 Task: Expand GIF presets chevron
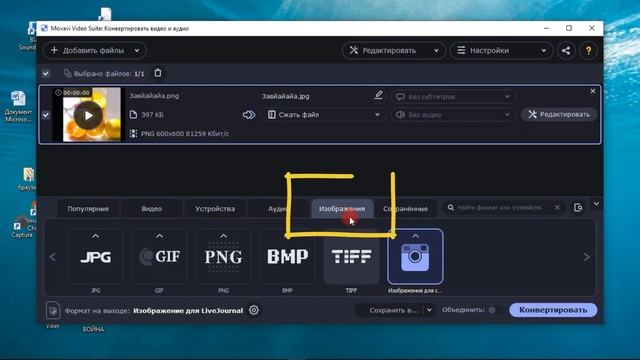pyautogui.click(x=159, y=236)
